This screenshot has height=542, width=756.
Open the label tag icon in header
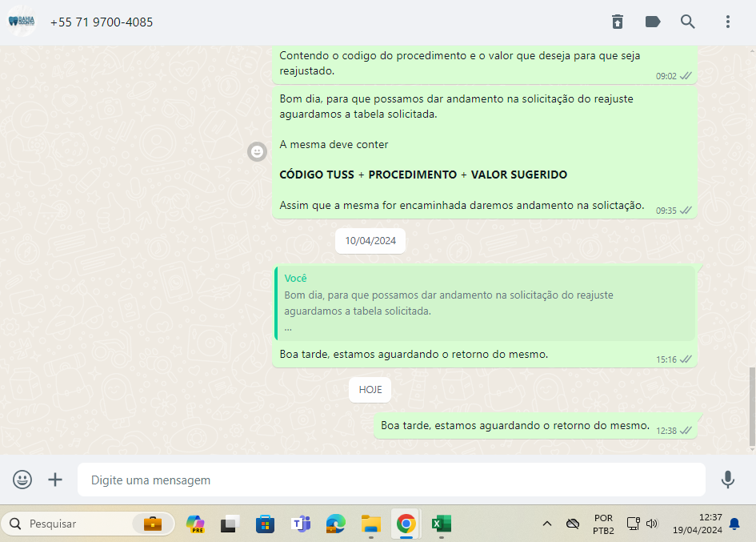click(x=653, y=22)
